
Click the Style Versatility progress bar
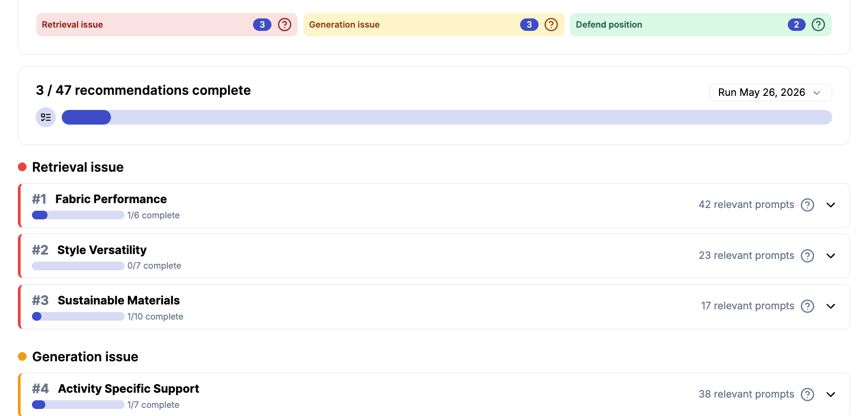click(x=78, y=266)
